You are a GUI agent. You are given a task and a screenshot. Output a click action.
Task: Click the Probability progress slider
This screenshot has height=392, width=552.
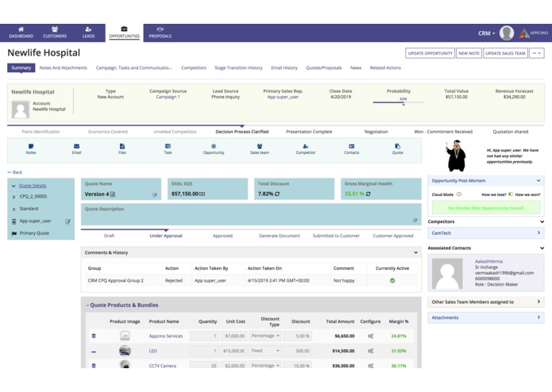coord(399,102)
